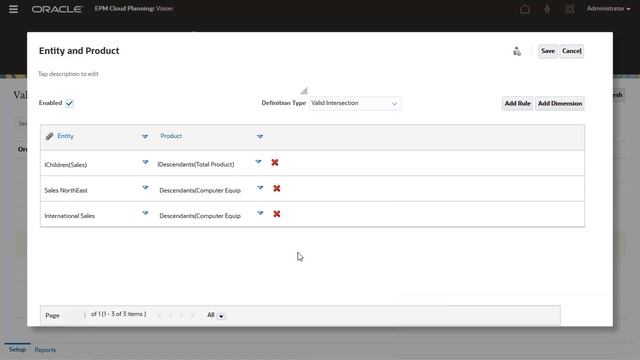Go to the last page arrow
The width and height of the screenshot is (640, 360).
click(192, 315)
